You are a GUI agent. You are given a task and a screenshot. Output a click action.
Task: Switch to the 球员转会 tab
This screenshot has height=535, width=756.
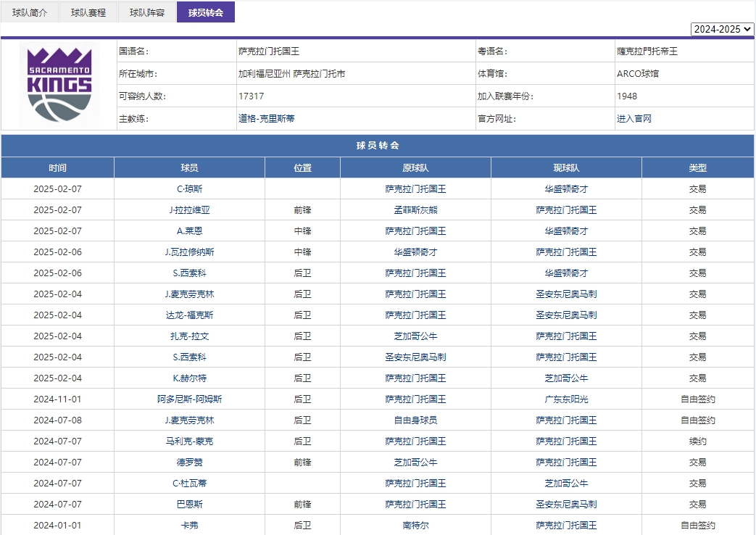(205, 12)
